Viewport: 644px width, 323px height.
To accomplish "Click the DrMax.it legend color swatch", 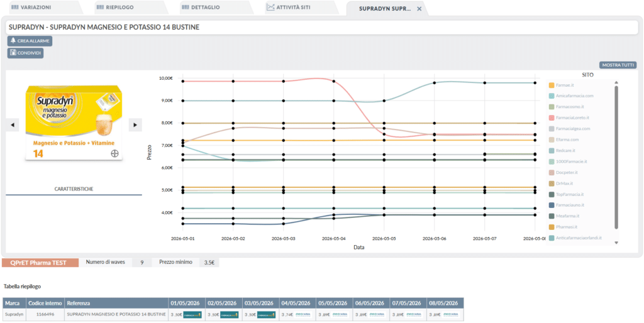I will pyautogui.click(x=552, y=183).
